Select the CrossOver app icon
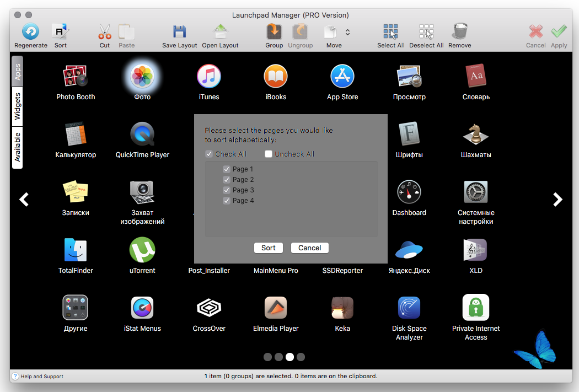 [209, 308]
